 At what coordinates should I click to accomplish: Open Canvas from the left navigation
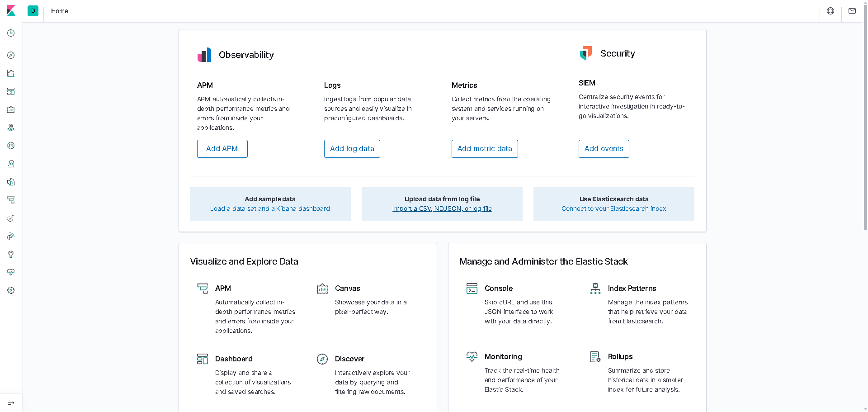(x=11, y=109)
